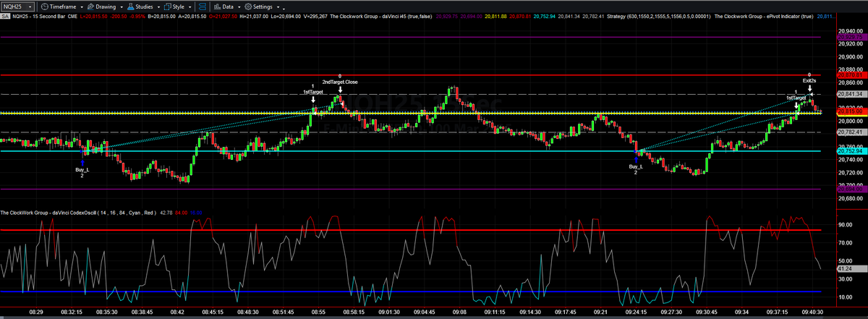868x319 pixels.
Task: Click the 09:40:30 time axis label
Action: (814, 312)
